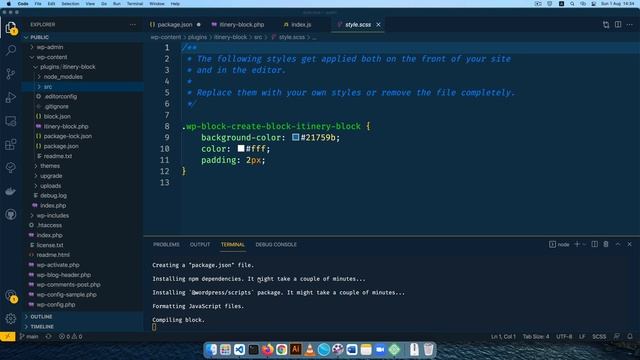Open the launch profile dropdown next to plus
Viewport: 640px width, 360px height.
(584, 244)
